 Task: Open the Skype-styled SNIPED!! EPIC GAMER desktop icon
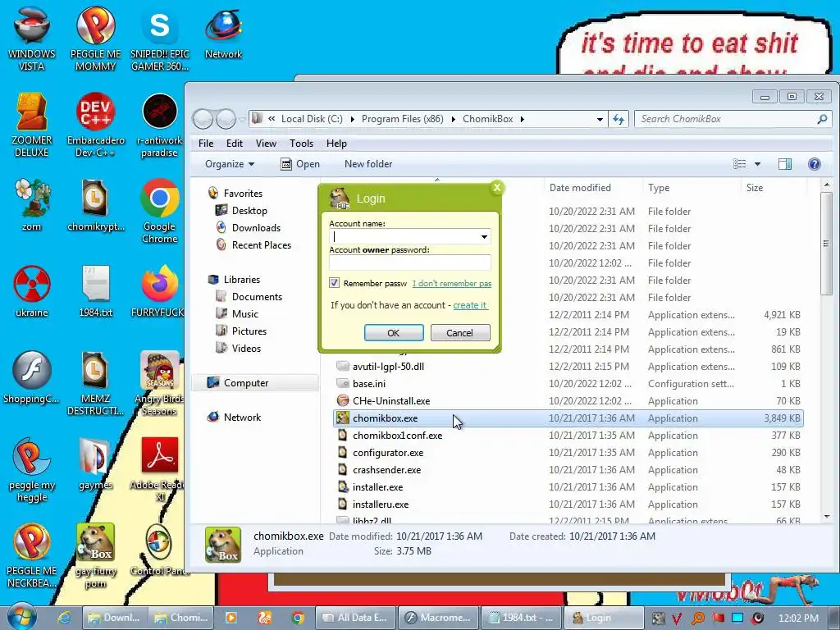pos(160,38)
